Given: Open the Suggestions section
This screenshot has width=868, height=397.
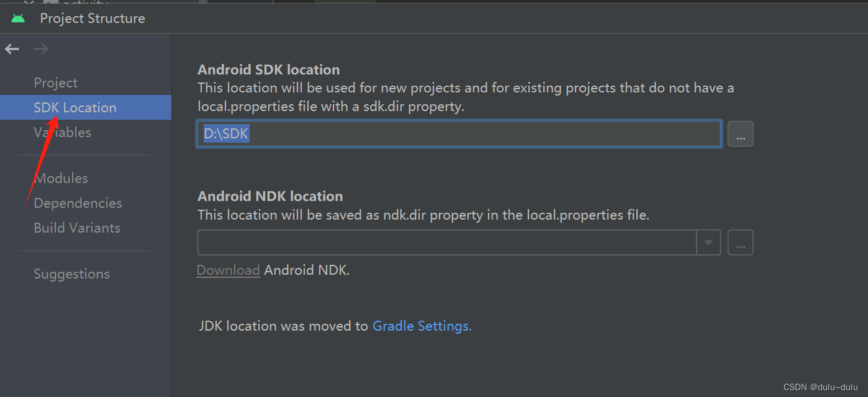Looking at the screenshot, I should tap(71, 274).
